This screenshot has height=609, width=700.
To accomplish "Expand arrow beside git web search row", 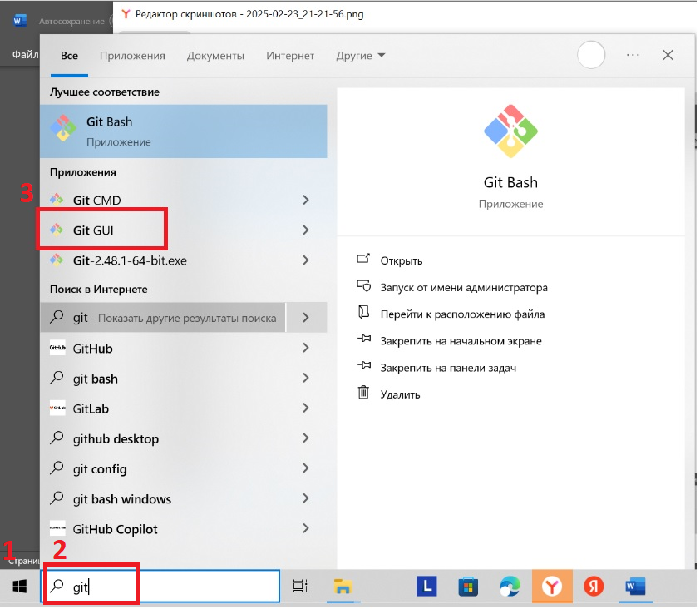I will coord(306,318).
